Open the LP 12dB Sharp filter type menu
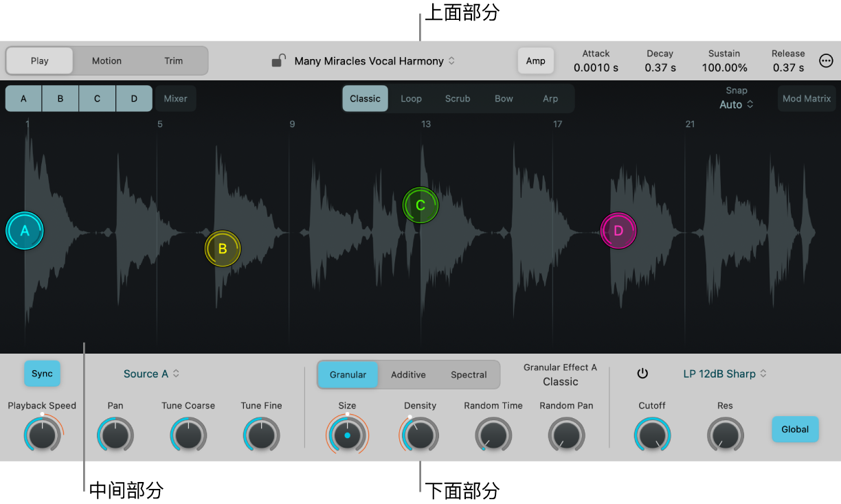 tap(725, 374)
